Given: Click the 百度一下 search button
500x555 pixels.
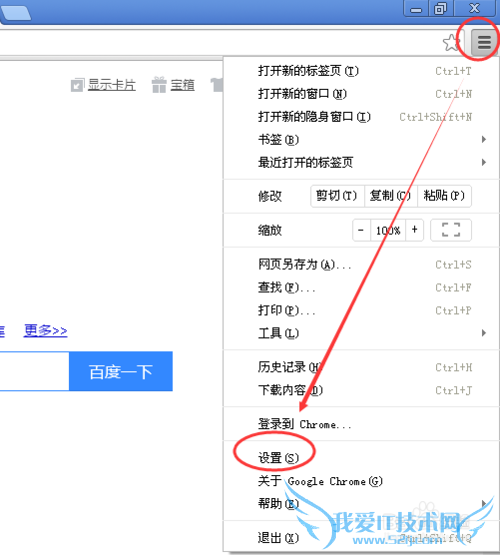Looking at the screenshot, I should [x=121, y=371].
